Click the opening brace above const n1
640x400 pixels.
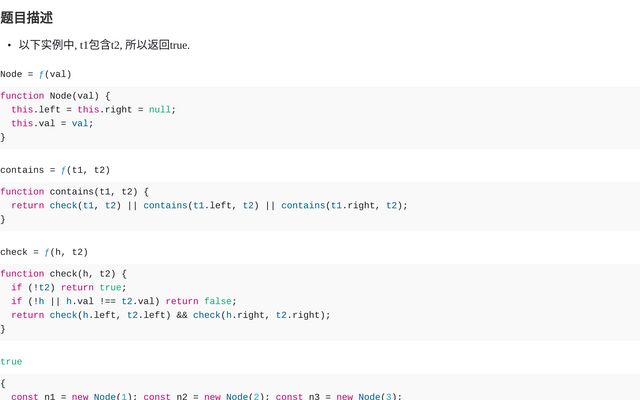tap(3, 383)
